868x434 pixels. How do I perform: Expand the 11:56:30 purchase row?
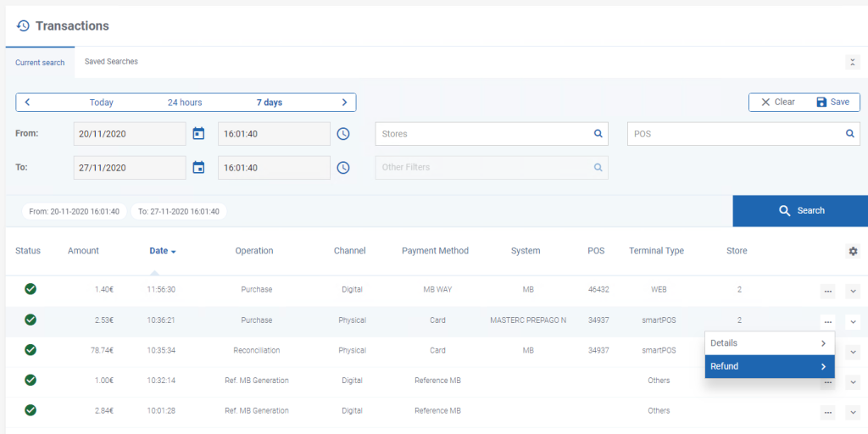pos(853,291)
